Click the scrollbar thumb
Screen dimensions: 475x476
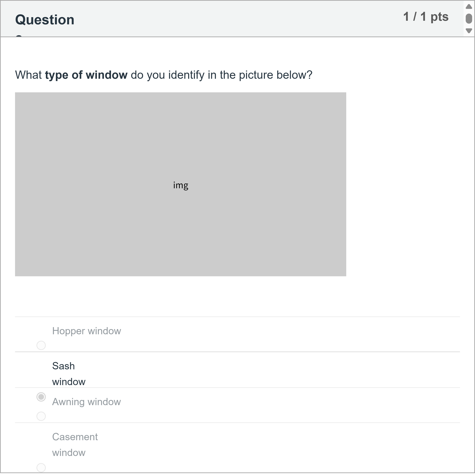click(469, 18)
